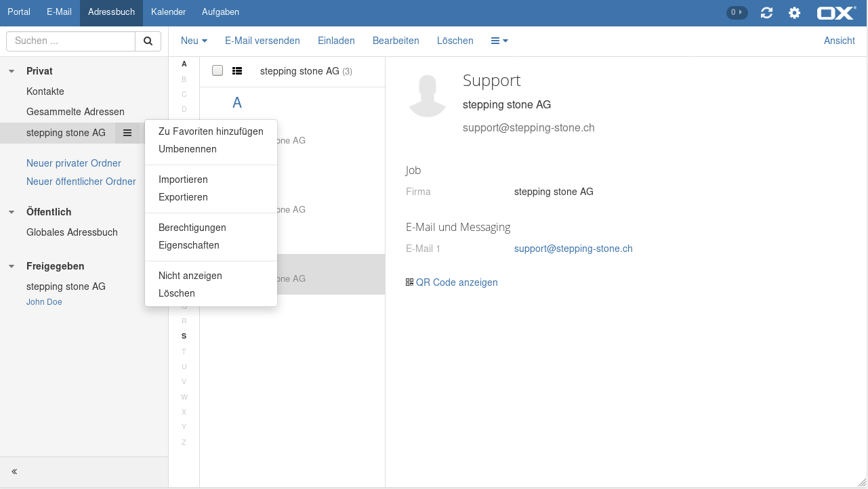The image size is (868, 489).
Task: Click into the Suchen search field
Action: [70, 41]
